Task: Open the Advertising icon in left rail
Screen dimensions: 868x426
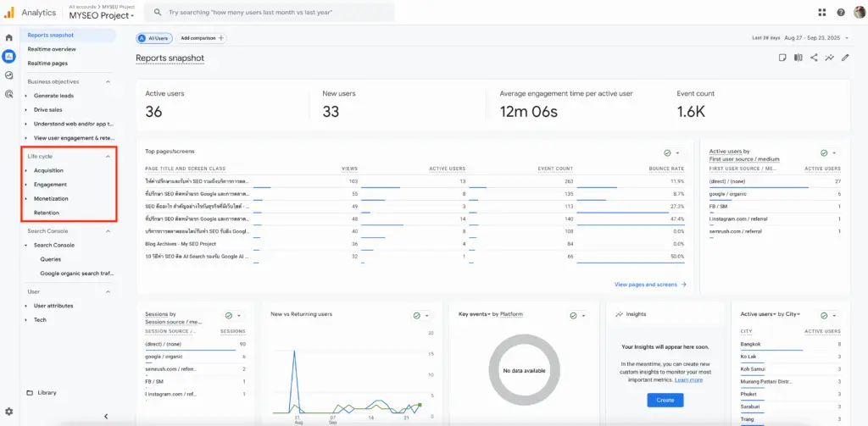Action: pos(9,93)
